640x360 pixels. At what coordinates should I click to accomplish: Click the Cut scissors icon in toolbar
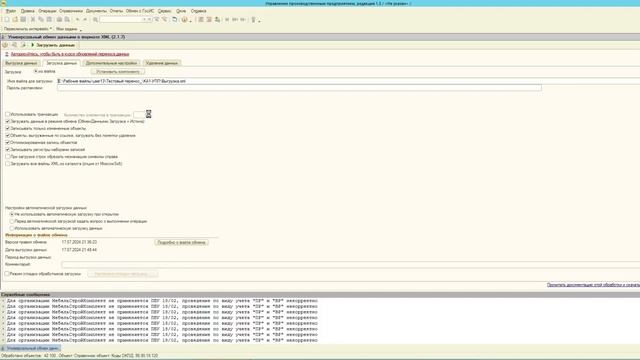(33, 19)
